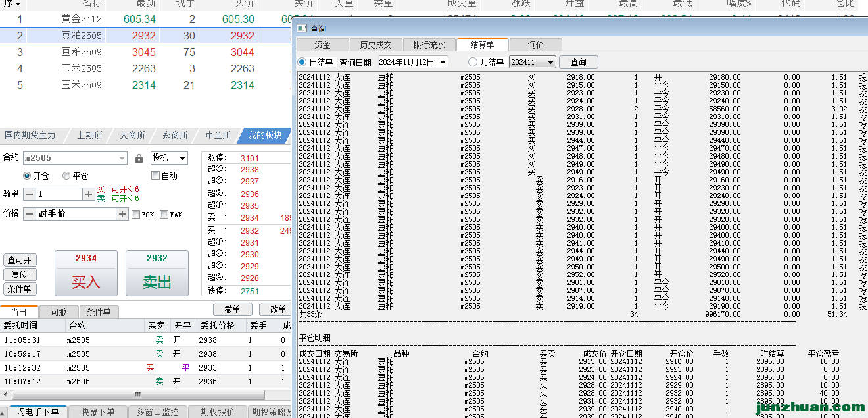
Task: Switch to the 历史成交 tab
Action: pos(375,45)
